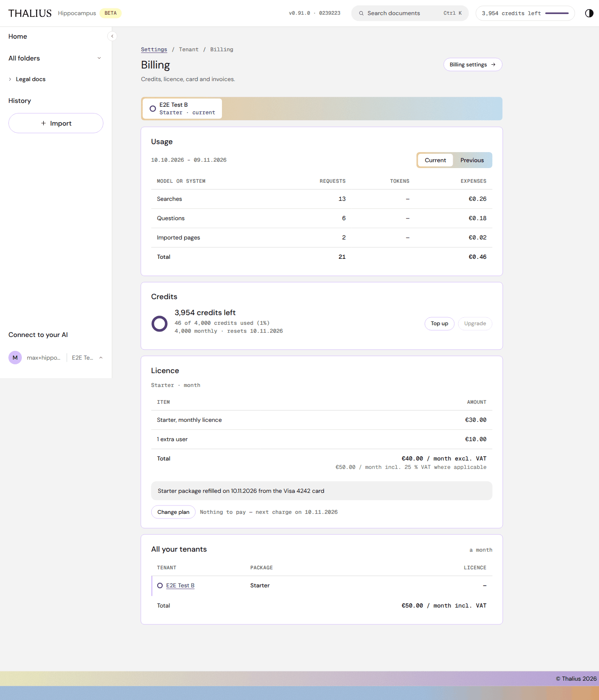Open E2E Te… tenant selector in sidebar
The height and width of the screenshot is (700, 599).
point(82,358)
